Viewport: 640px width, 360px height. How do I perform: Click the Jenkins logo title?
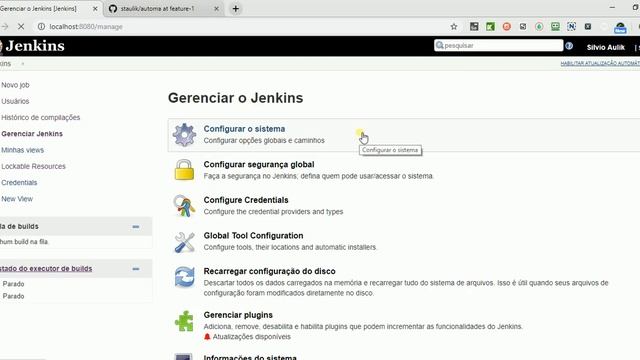(x=35, y=46)
